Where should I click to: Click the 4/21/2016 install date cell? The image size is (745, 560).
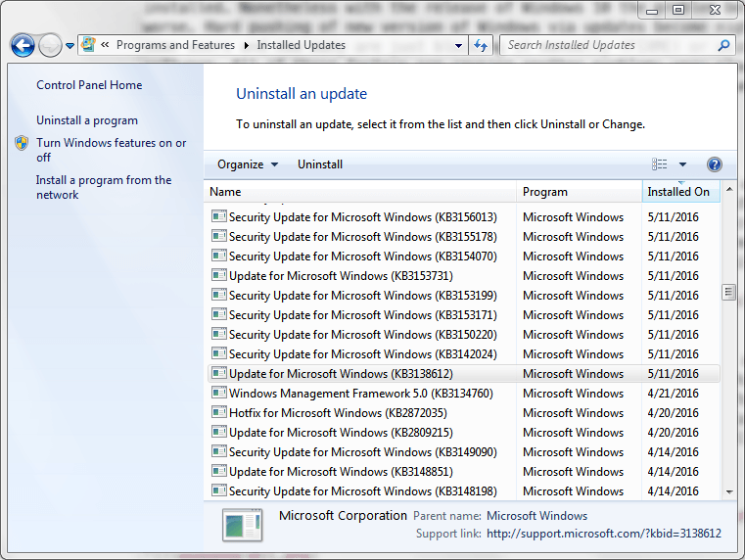pos(673,394)
